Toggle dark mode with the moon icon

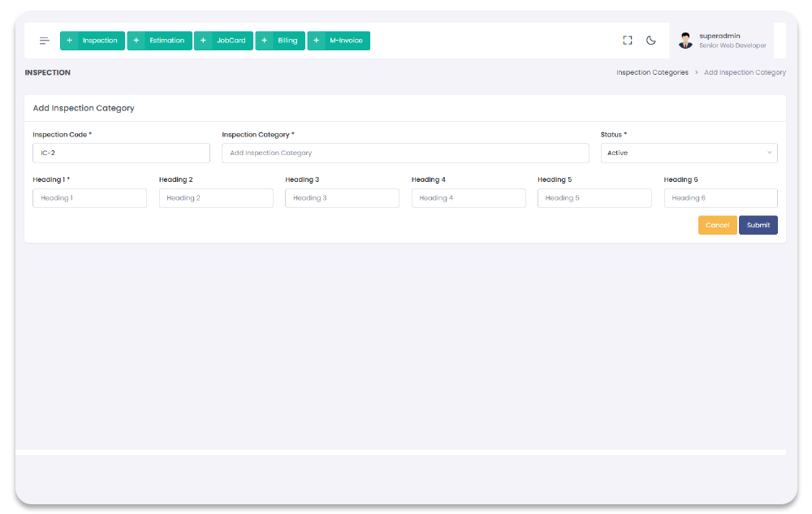pos(651,41)
